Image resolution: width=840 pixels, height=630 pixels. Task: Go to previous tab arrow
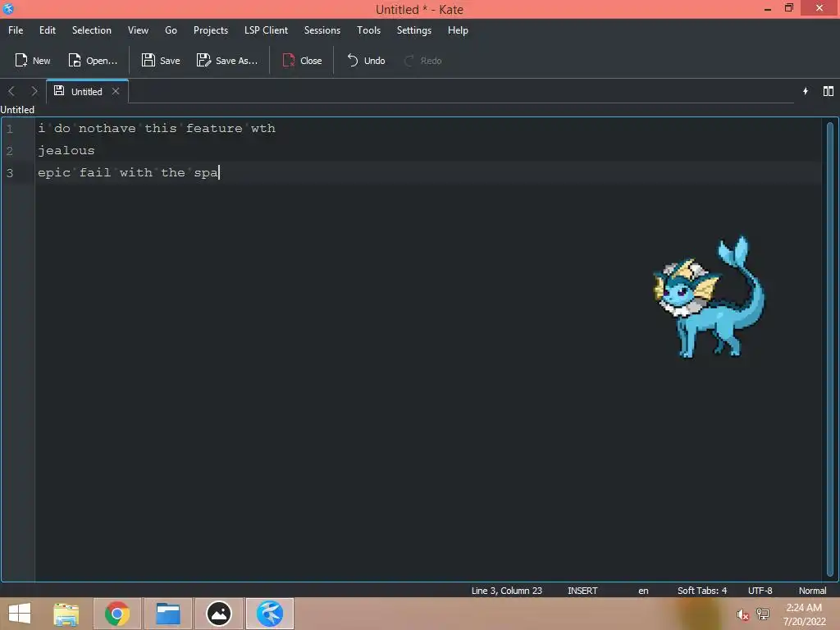pos(11,91)
